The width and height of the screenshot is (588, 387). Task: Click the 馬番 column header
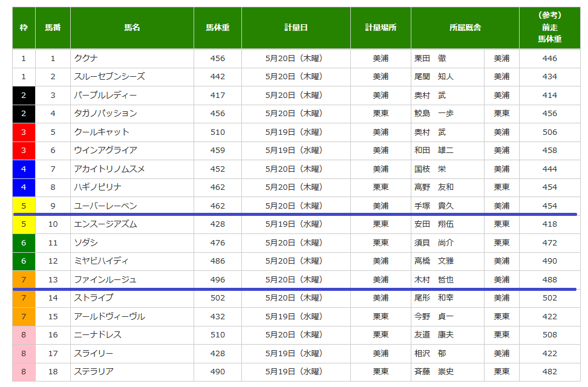[53, 28]
